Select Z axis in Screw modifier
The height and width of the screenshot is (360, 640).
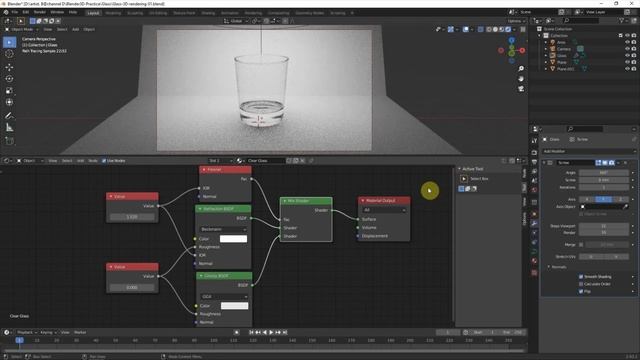(x=620, y=199)
